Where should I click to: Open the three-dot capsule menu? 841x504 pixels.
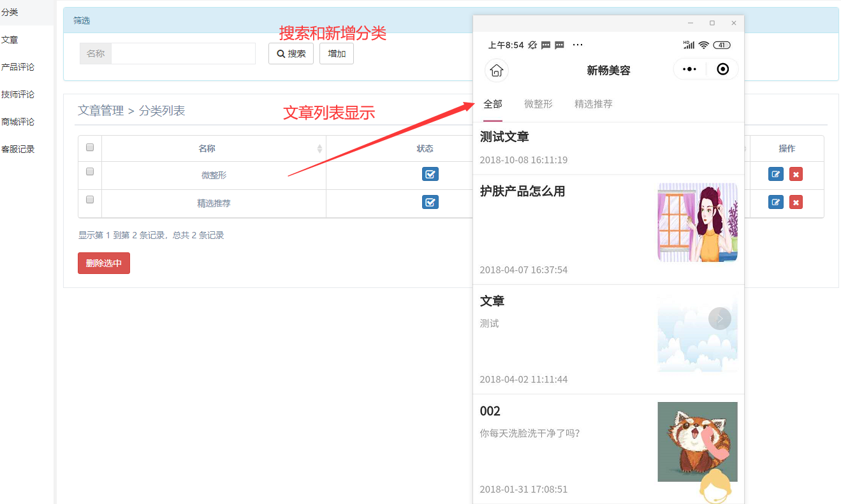pyautogui.click(x=689, y=69)
